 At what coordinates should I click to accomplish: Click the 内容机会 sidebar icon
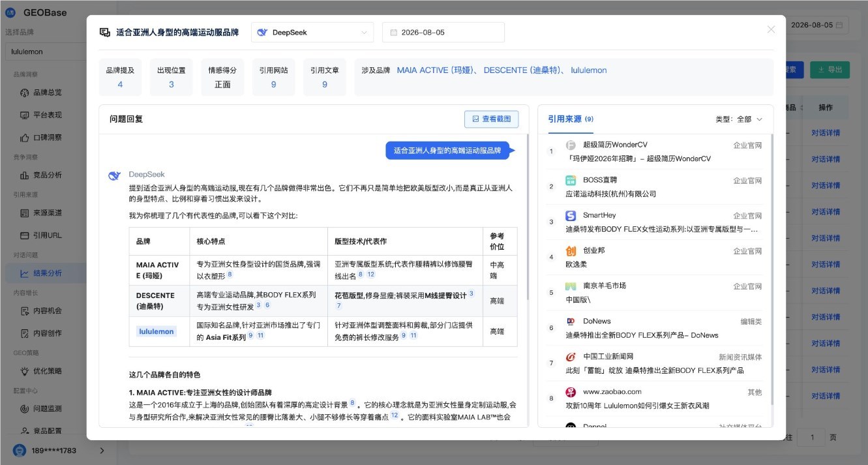point(24,310)
